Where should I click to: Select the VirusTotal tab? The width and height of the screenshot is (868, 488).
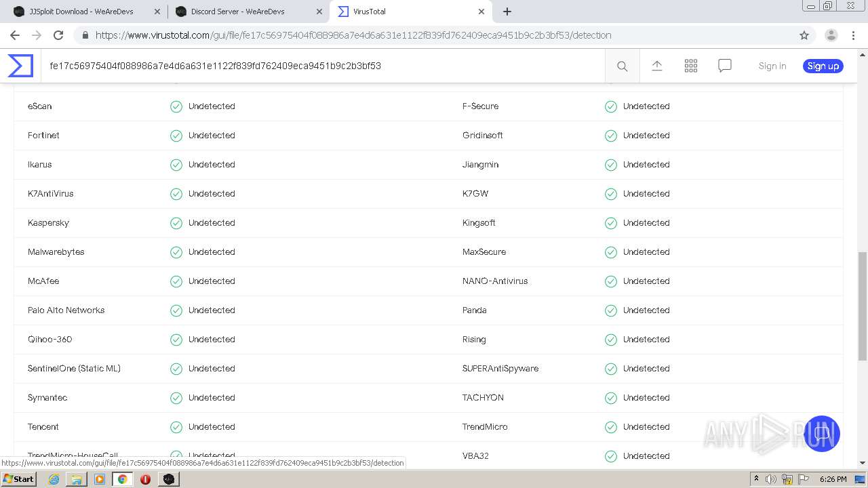pos(410,12)
